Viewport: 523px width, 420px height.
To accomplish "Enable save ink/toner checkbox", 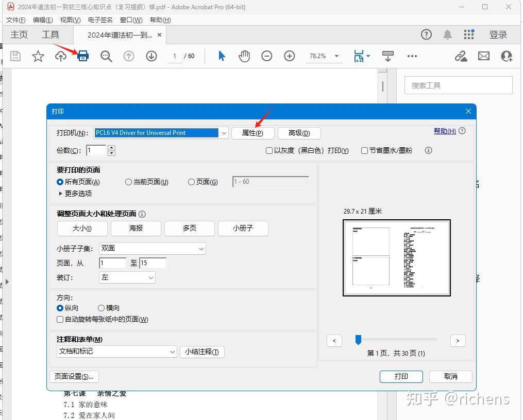I will click(365, 150).
